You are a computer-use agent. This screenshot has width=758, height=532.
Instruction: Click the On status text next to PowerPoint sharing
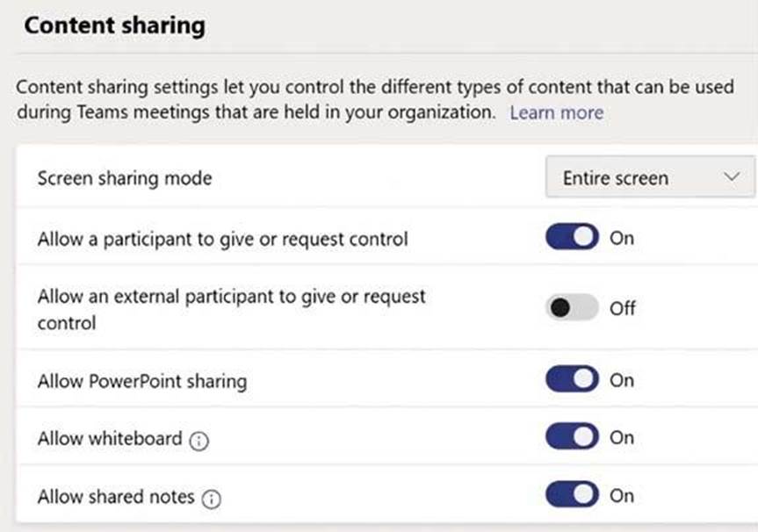point(621,380)
